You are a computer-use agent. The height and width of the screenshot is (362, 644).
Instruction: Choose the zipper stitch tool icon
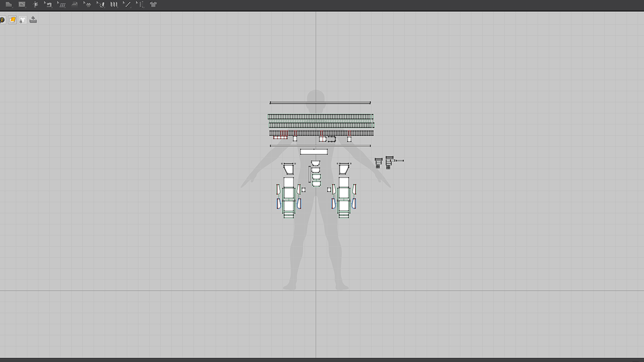pos(140,5)
